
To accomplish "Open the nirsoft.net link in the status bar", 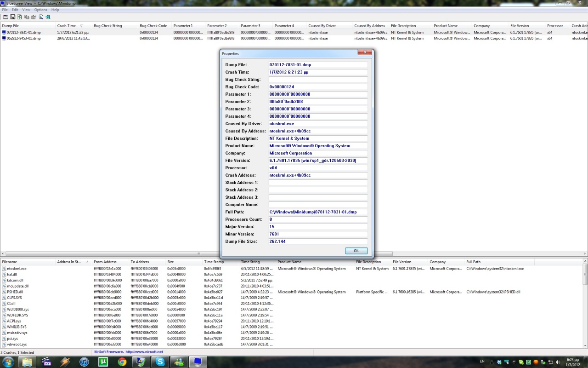I will pyautogui.click(x=144, y=352).
